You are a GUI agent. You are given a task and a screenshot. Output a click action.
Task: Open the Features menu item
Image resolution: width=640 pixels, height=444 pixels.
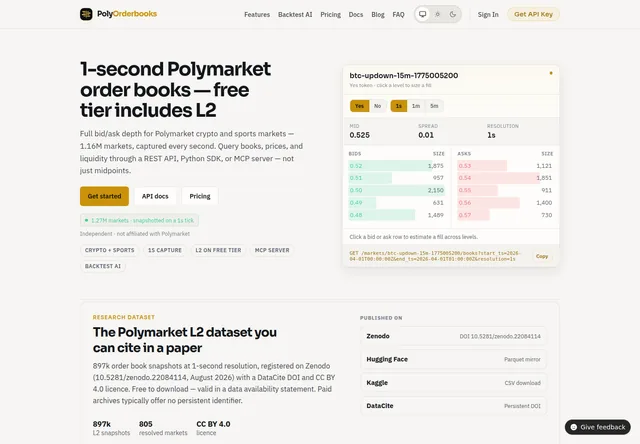point(257,15)
